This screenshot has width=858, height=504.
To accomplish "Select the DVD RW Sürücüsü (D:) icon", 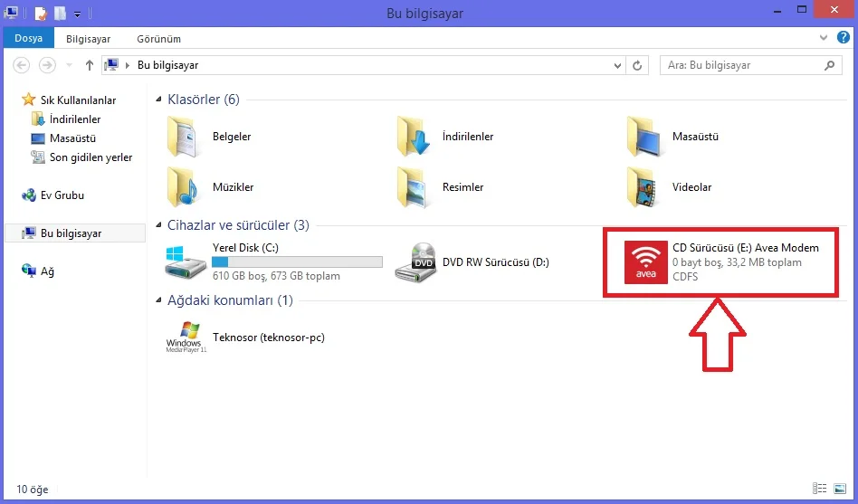I will click(x=415, y=262).
